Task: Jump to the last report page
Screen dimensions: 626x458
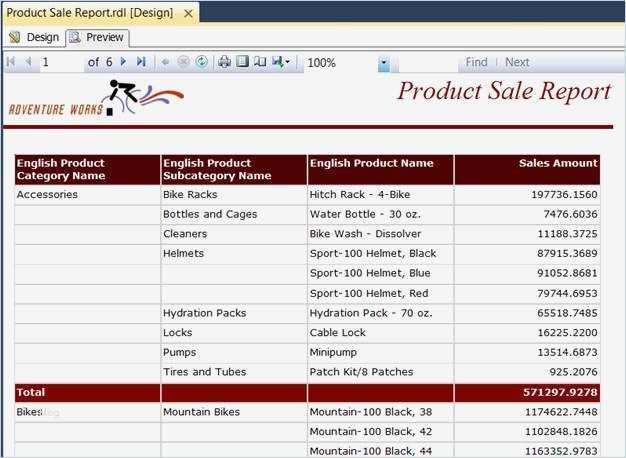Action: (141, 61)
